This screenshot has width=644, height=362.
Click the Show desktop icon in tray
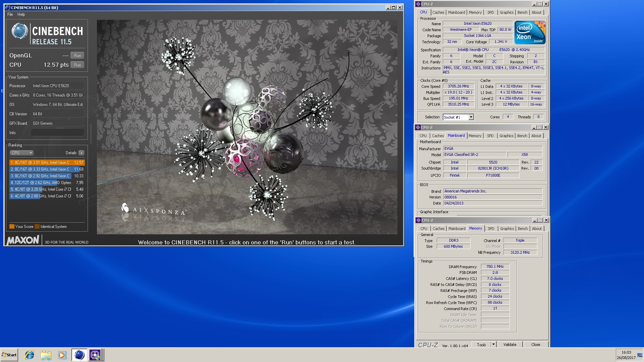[640, 355]
